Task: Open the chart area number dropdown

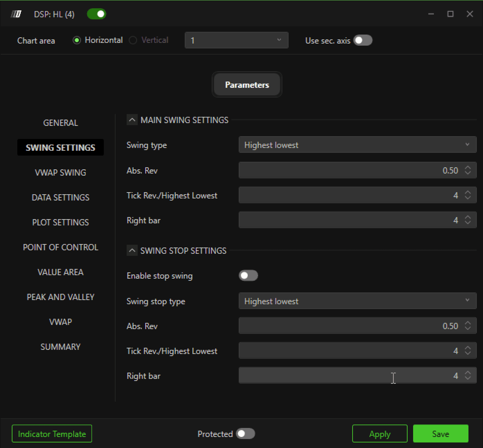Action: [x=236, y=40]
